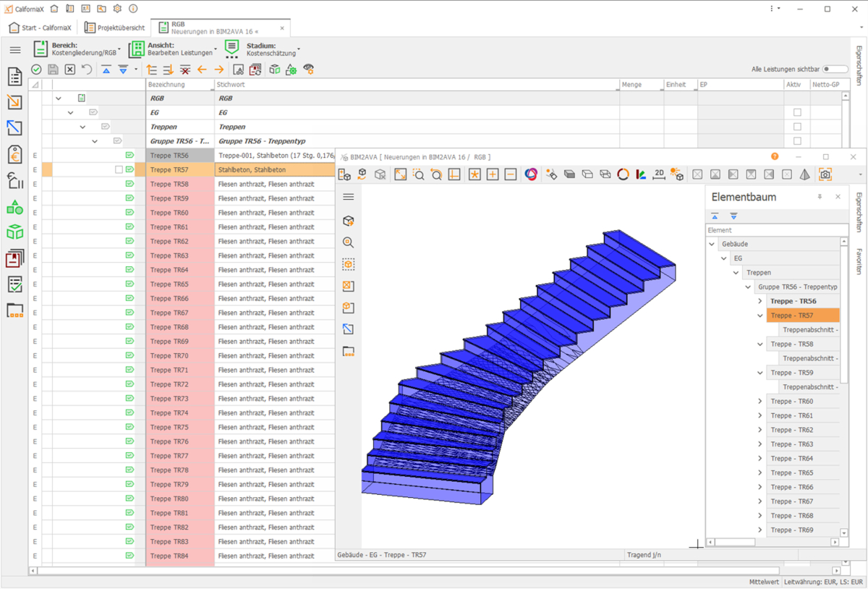
Task: Click the pin icon on Elementbaum panel
Action: [820, 197]
